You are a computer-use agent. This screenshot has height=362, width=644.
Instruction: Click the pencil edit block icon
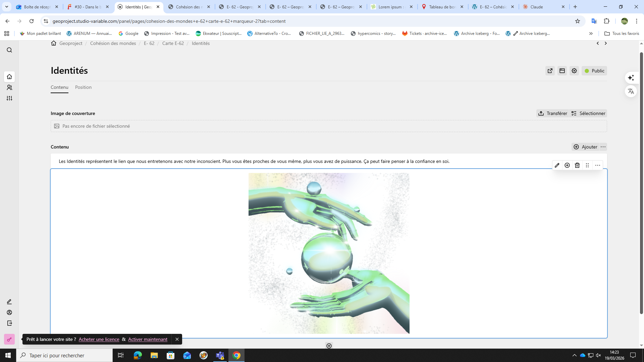point(557,165)
